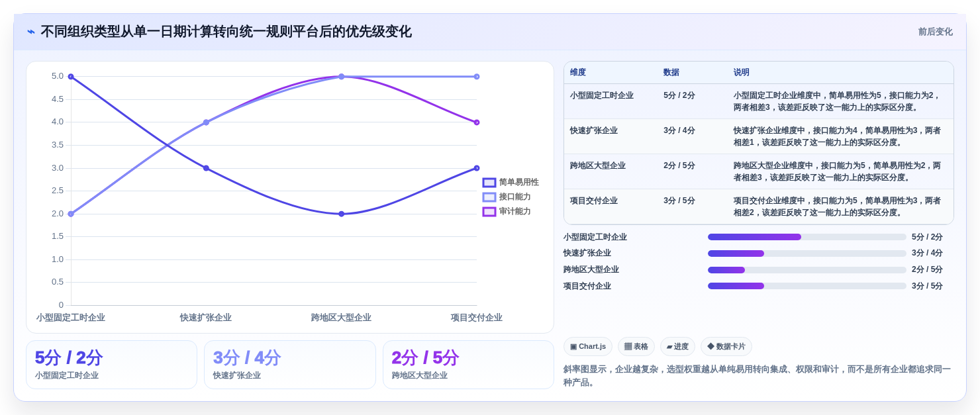The image size is (980, 415).
Task: Click the 2分 / 5分 table cell
Action: point(679,165)
